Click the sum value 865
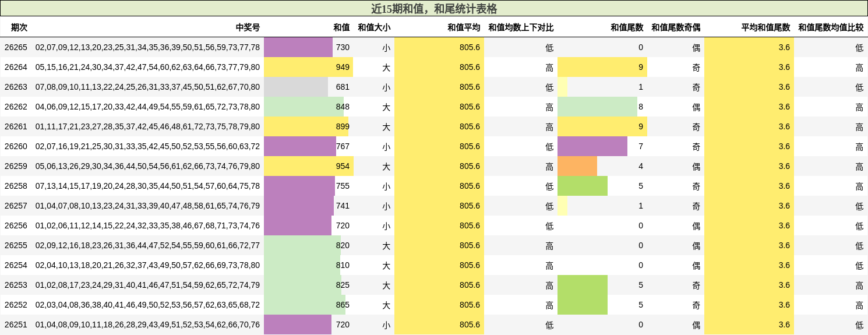This screenshot has width=868, height=335. tap(343, 305)
